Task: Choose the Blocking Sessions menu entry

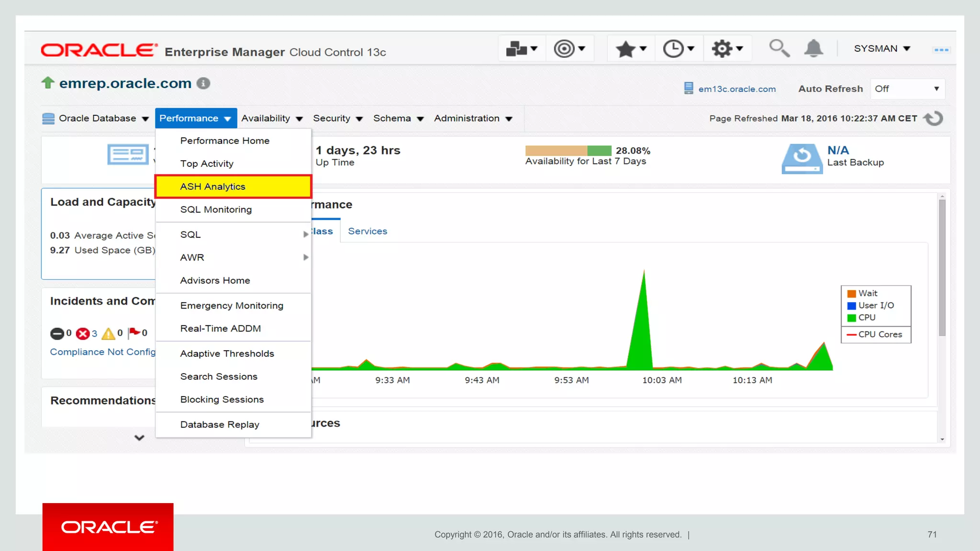Action: 222,399
